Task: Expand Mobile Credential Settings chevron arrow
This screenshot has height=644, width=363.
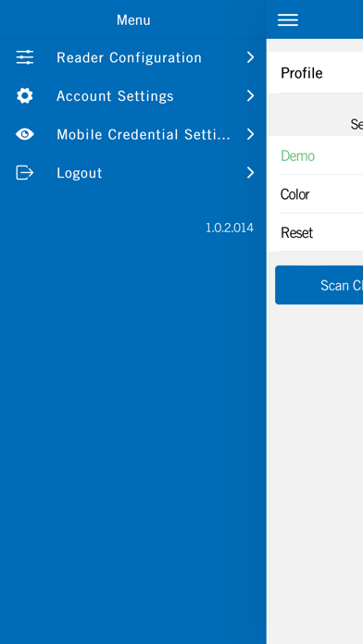Action: [250, 134]
